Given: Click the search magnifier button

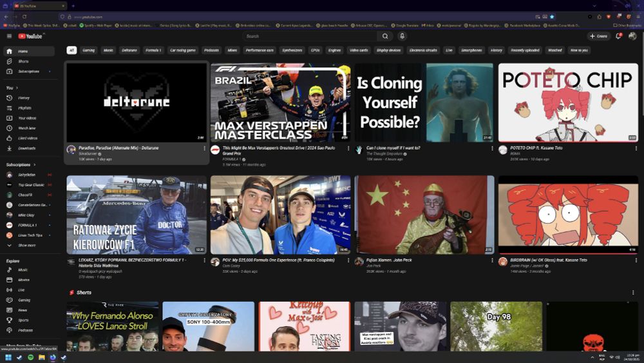Looking at the screenshot, I should click(385, 36).
